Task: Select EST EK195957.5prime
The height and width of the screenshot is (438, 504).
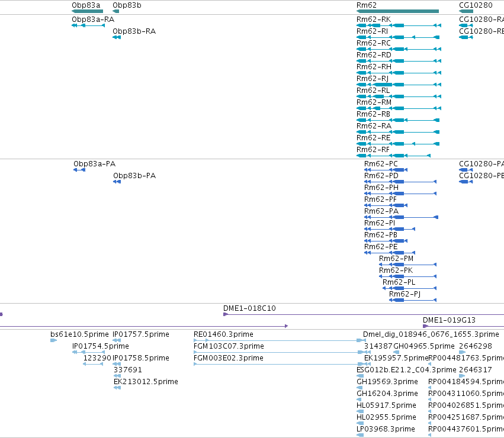Action: coord(396,358)
